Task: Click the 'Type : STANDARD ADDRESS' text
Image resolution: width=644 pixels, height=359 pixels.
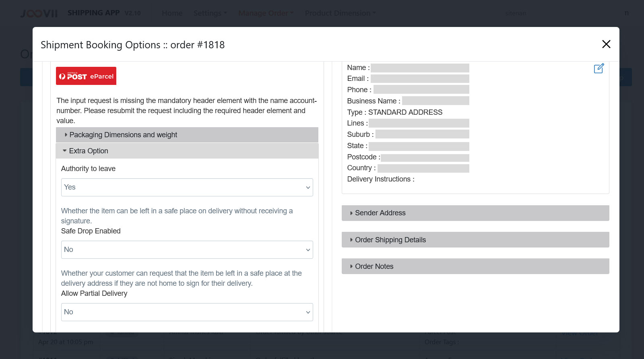Action: click(395, 112)
